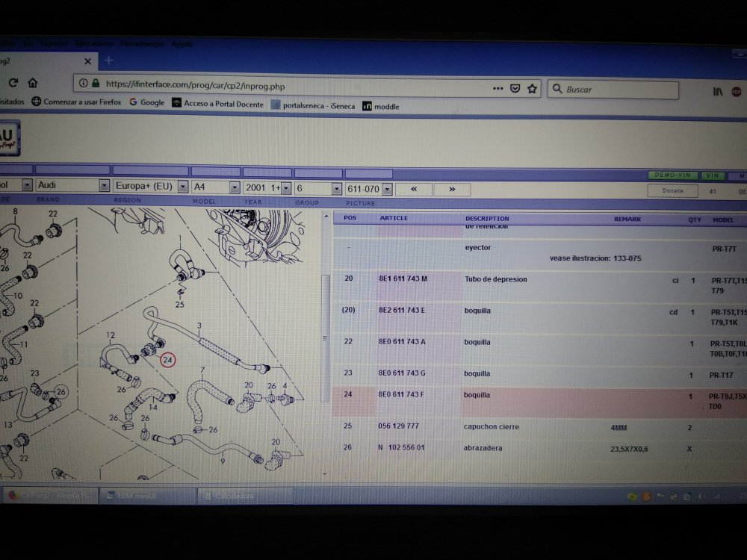Click the abrazadera description

pos(483,448)
